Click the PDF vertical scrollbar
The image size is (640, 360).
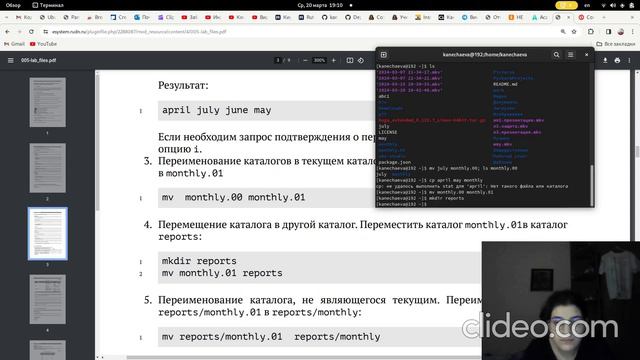[x=637, y=151]
